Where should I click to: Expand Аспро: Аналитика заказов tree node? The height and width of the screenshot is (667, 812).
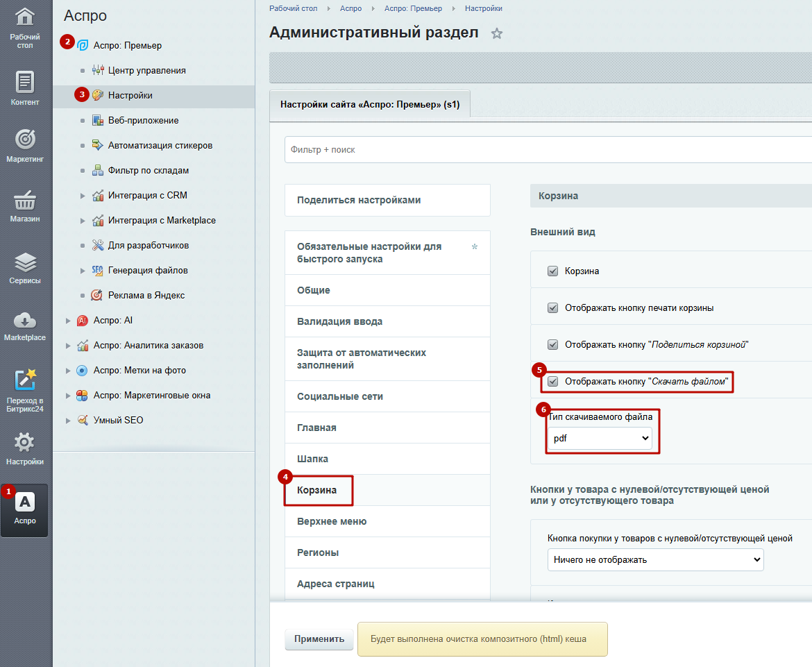(68, 346)
